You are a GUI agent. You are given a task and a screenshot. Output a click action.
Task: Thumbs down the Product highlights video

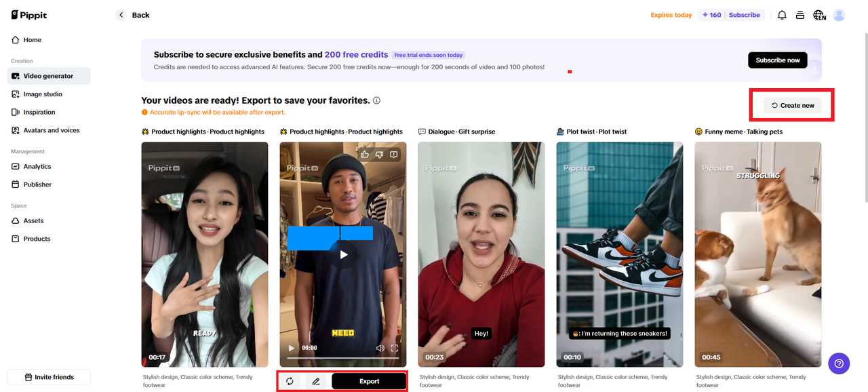[x=379, y=154]
